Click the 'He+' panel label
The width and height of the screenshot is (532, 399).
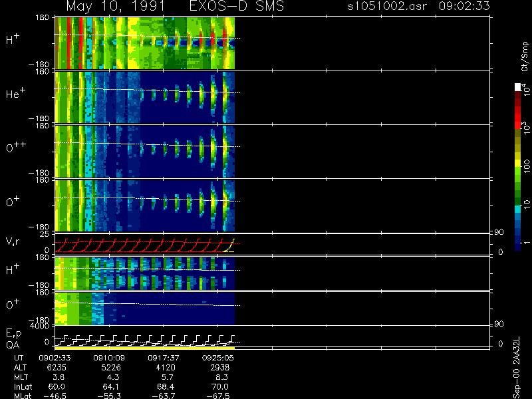click(15, 93)
